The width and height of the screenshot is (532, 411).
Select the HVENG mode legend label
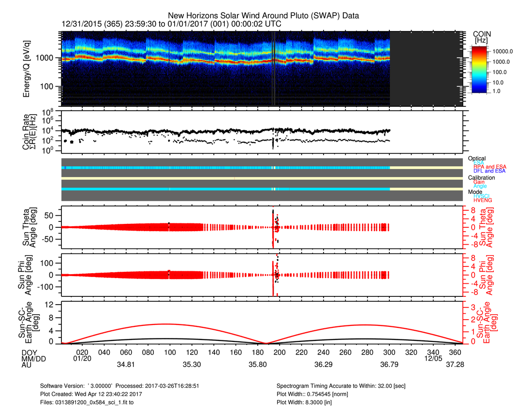click(x=483, y=200)
